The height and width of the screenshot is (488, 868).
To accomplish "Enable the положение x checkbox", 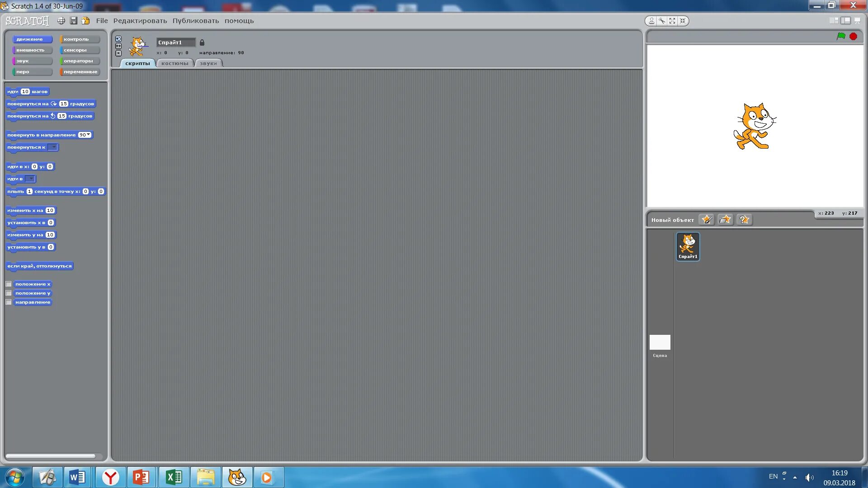I will tap(9, 284).
